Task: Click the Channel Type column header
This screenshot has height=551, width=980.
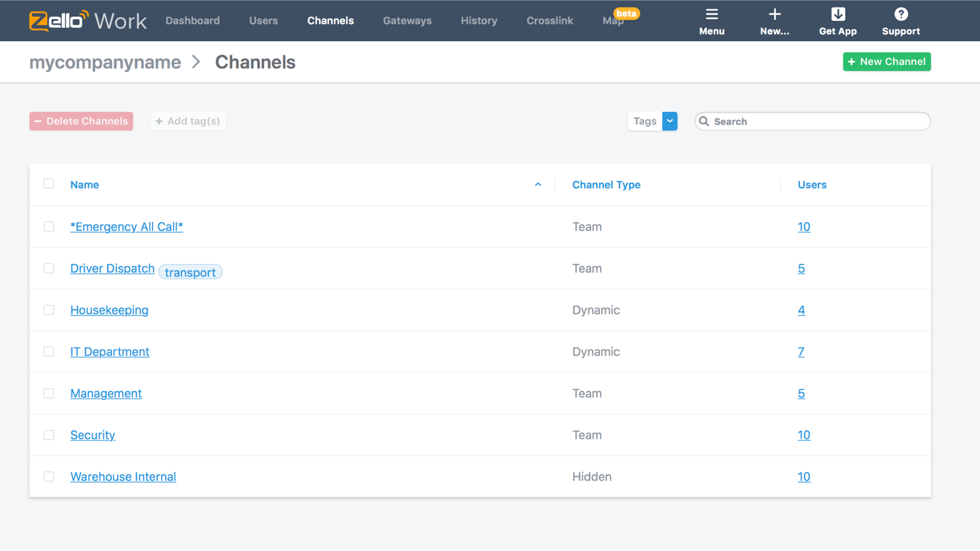Action: tap(606, 184)
